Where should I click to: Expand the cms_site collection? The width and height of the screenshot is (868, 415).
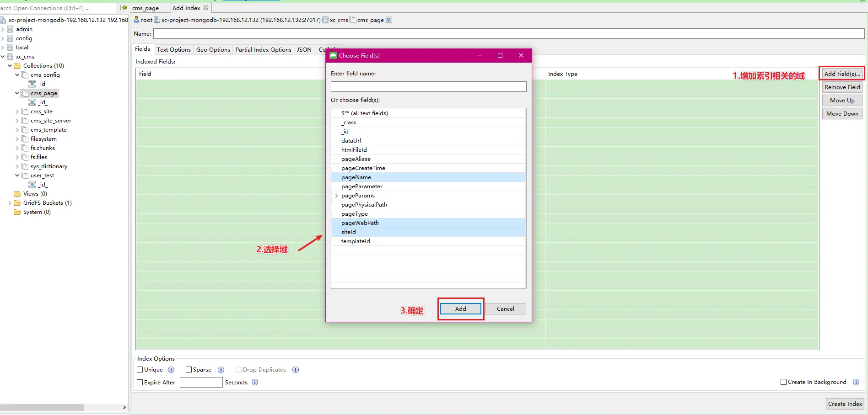point(17,112)
